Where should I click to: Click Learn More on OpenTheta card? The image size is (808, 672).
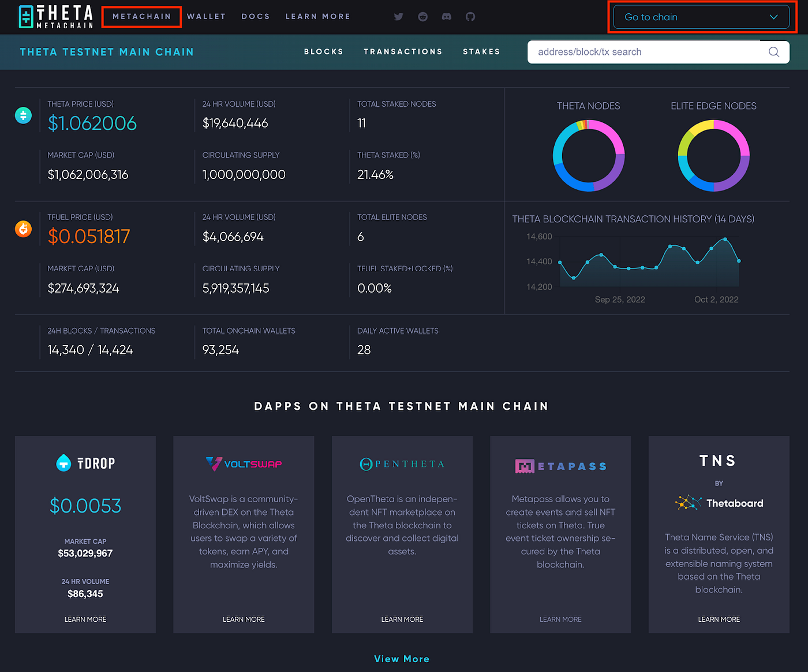pyautogui.click(x=402, y=619)
